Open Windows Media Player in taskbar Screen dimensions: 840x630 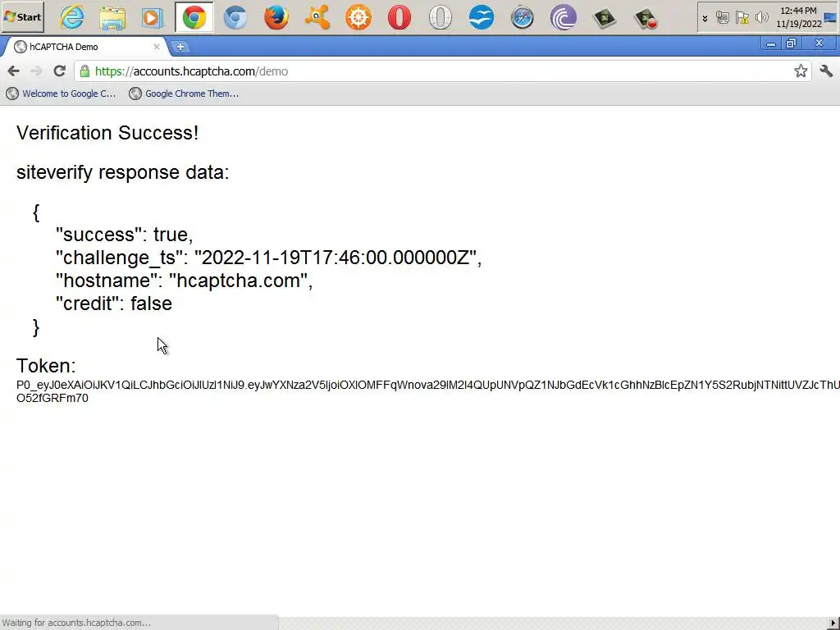[153, 18]
